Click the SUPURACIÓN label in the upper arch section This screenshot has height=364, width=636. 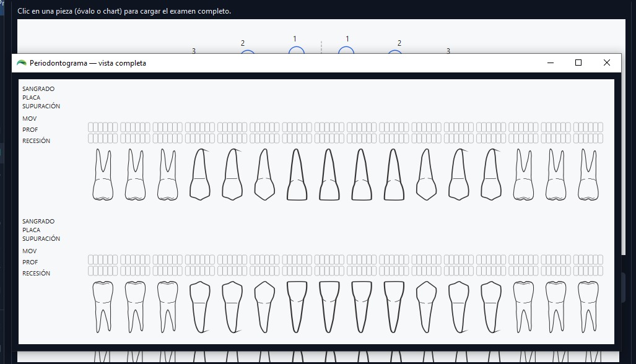click(41, 106)
